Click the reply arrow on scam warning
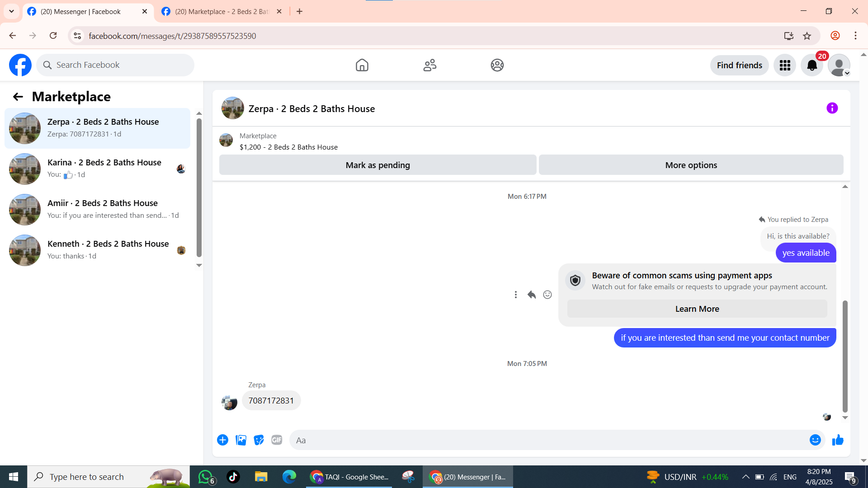The width and height of the screenshot is (868, 488). click(532, 295)
